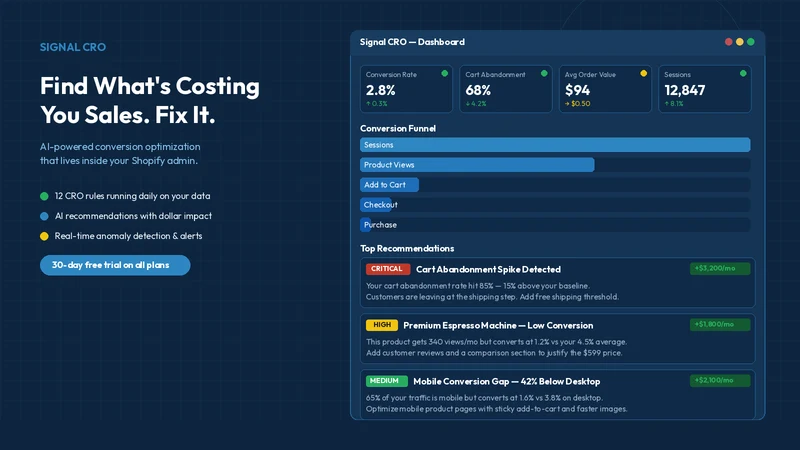Click the yellow window dot in Dashboard
This screenshot has width=800, height=450.
(x=740, y=42)
